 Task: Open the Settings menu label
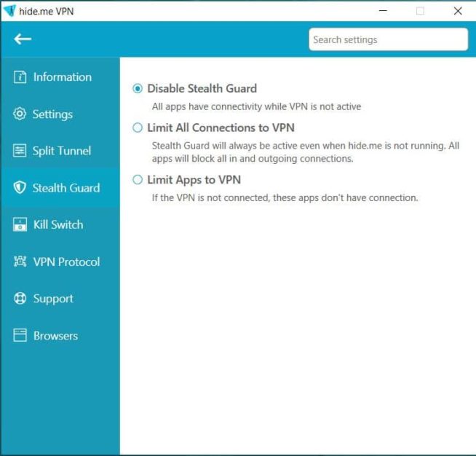[x=52, y=114]
